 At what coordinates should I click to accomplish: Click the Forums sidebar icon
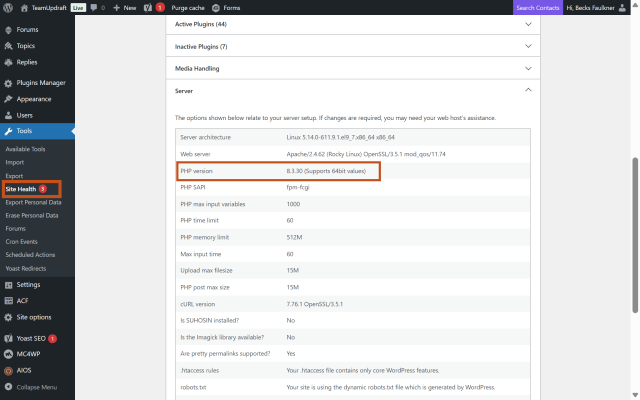pos(8,30)
